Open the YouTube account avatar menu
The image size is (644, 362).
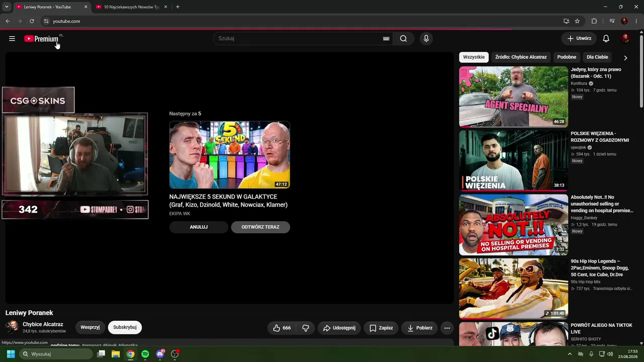(x=626, y=39)
